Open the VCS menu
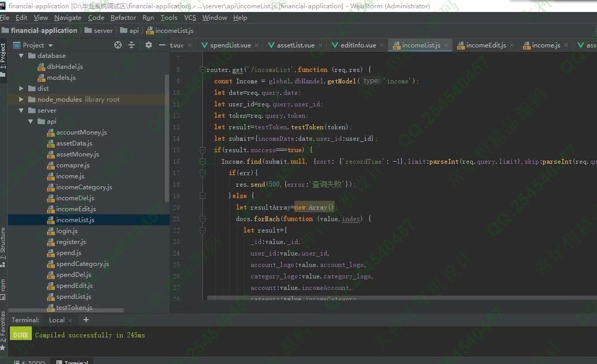Image resolution: width=597 pixels, height=364 pixels. (x=190, y=18)
